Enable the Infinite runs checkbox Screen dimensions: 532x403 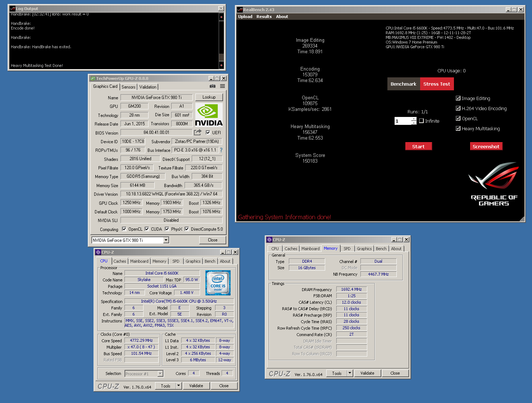421,121
